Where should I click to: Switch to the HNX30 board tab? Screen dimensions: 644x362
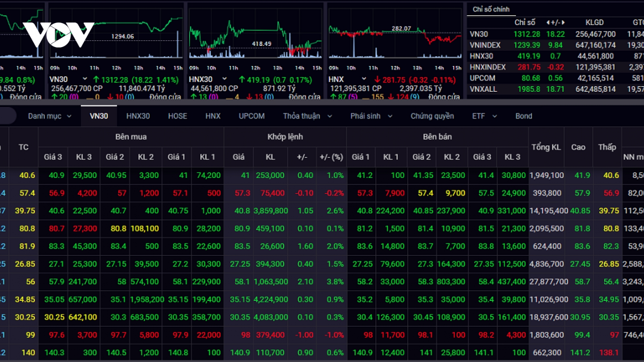click(x=138, y=116)
